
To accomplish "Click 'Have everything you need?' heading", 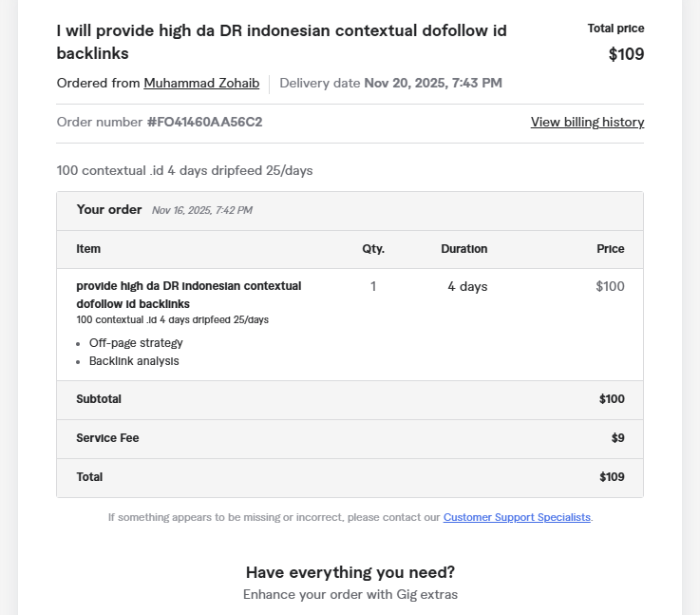I will coord(350,572).
